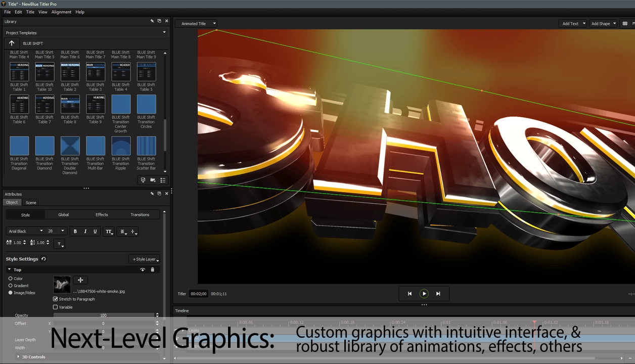Image resolution: width=635 pixels, height=364 pixels.
Task: Pin the Attributes panel
Action: click(x=152, y=194)
